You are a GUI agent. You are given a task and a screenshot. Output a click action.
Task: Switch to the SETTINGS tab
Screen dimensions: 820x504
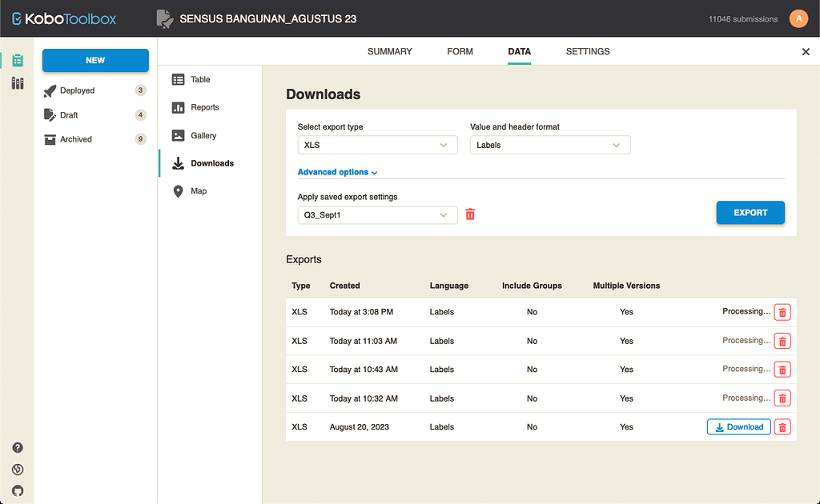click(x=587, y=51)
